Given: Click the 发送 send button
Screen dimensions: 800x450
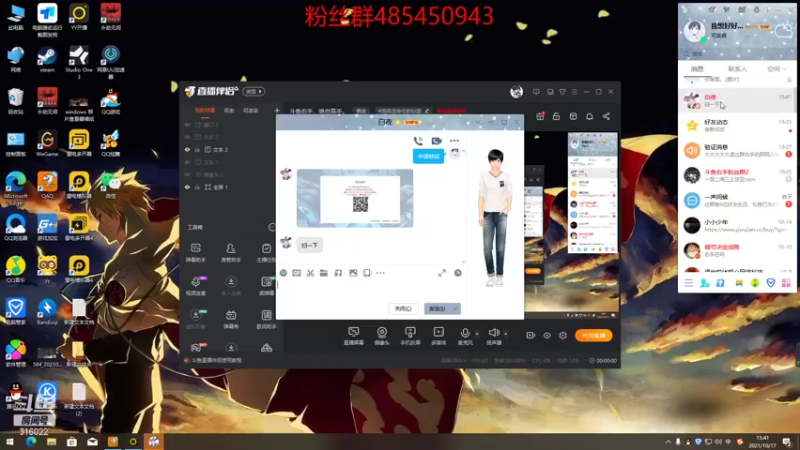Looking at the screenshot, I should (x=437, y=309).
